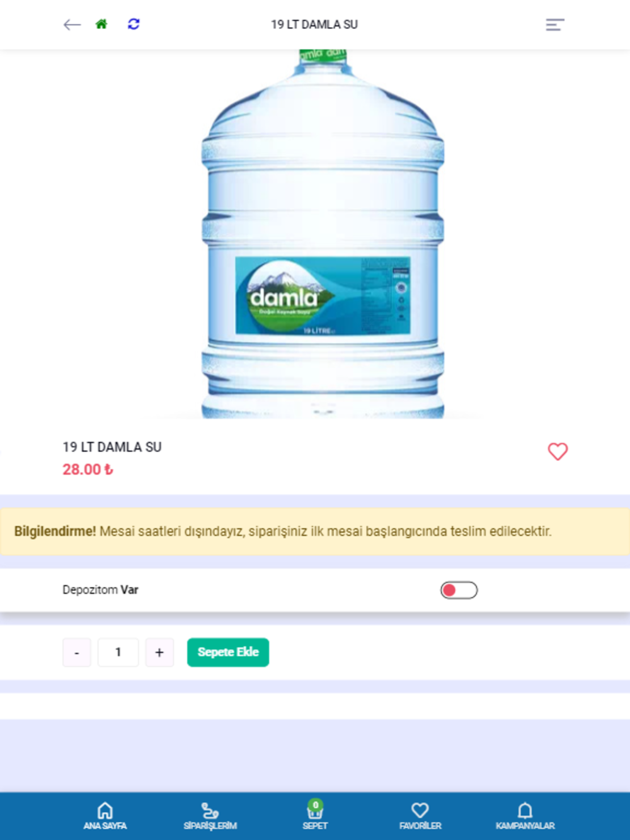
Task: Click the 19 LT DAMLA SU product name
Action: (112, 447)
